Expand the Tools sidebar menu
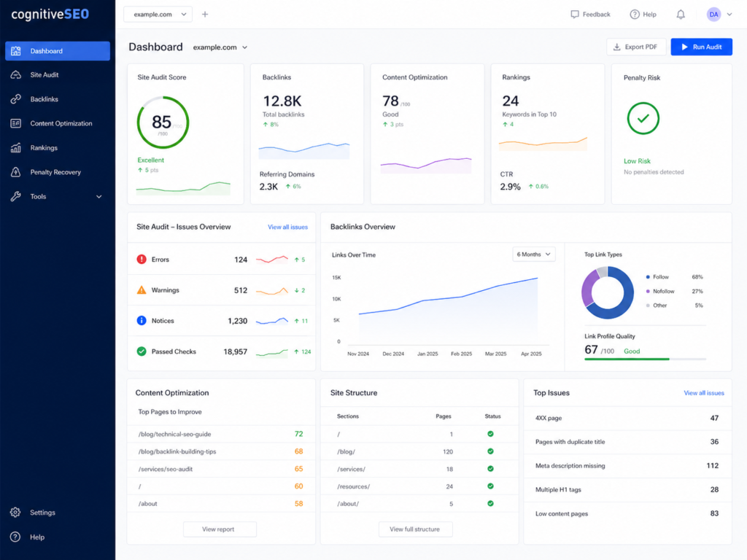 pos(57,196)
